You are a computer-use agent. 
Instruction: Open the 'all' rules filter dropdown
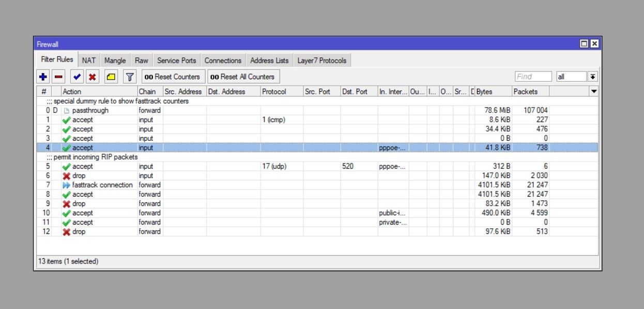571,76
